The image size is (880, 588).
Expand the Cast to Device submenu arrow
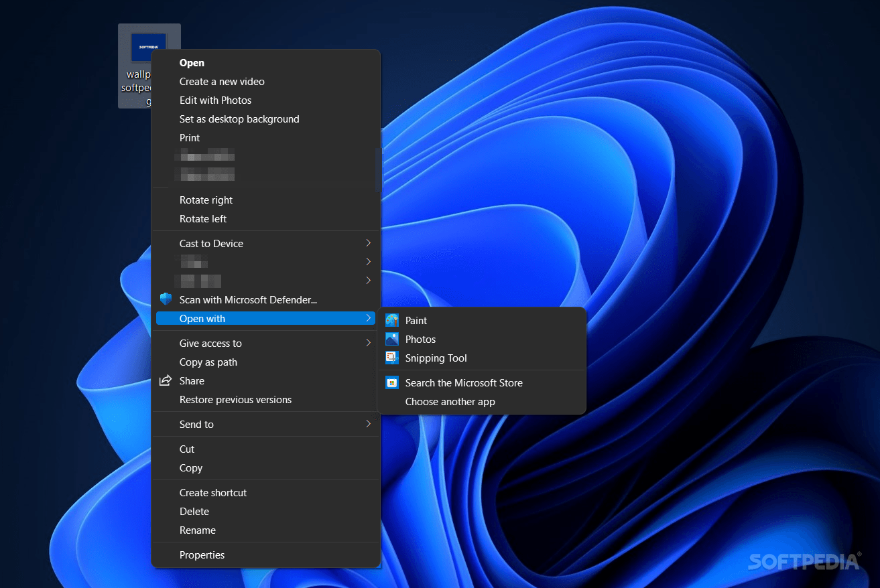[x=368, y=242]
